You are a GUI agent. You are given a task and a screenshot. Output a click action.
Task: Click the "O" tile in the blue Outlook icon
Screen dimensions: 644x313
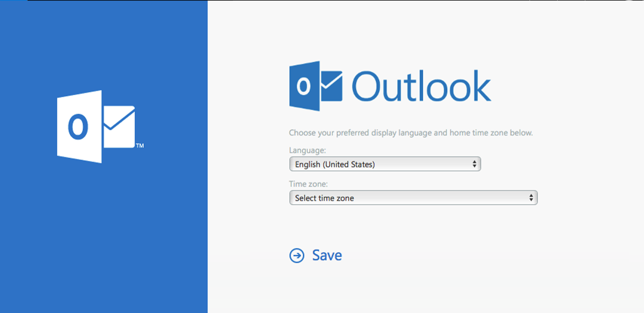(x=304, y=86)
